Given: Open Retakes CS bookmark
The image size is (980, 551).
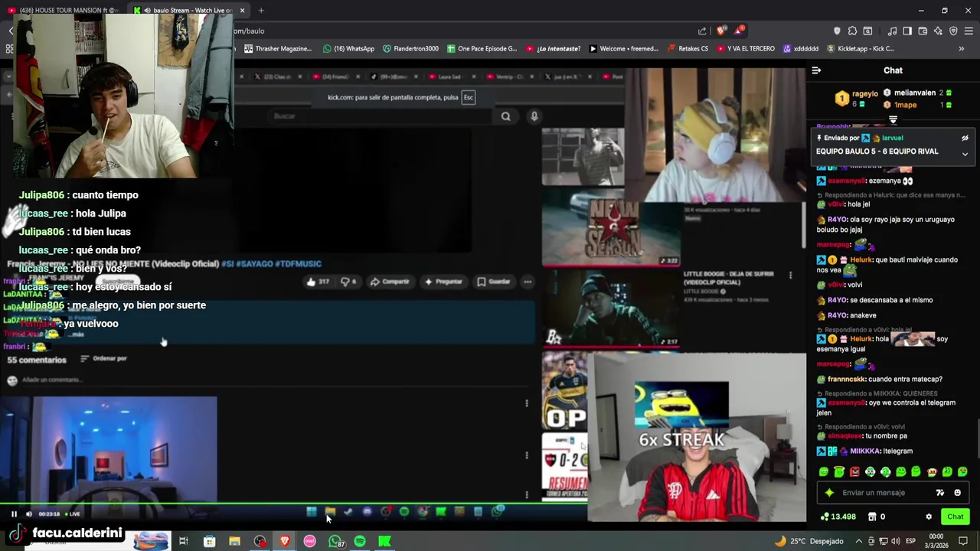Looking at the screenshot, I should [688, 48].
